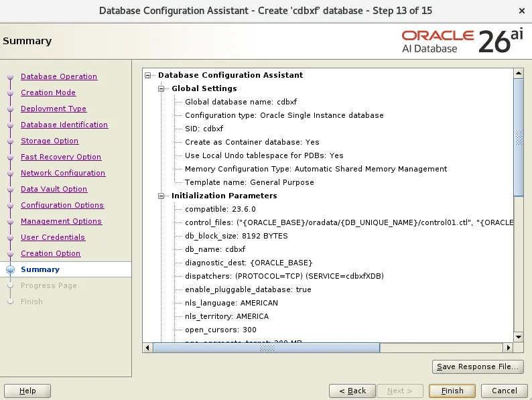The image size is (532, 400).
Task: Select Create as Container database row
Action: tap(252, 142)
